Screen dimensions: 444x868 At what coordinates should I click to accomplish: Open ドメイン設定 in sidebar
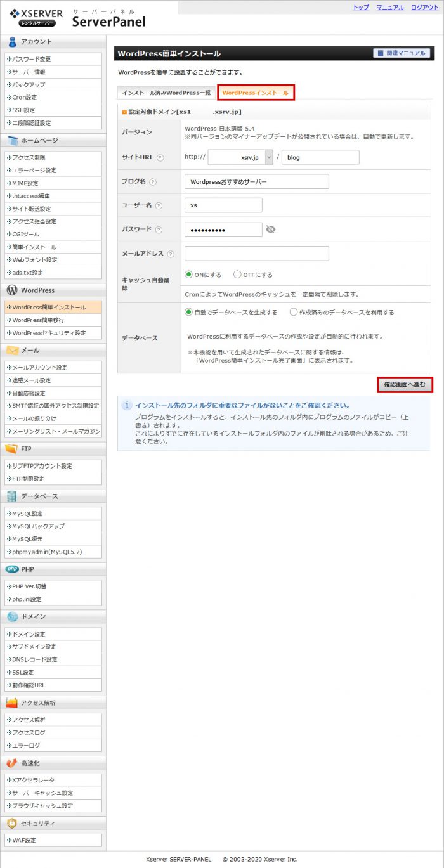53,633
